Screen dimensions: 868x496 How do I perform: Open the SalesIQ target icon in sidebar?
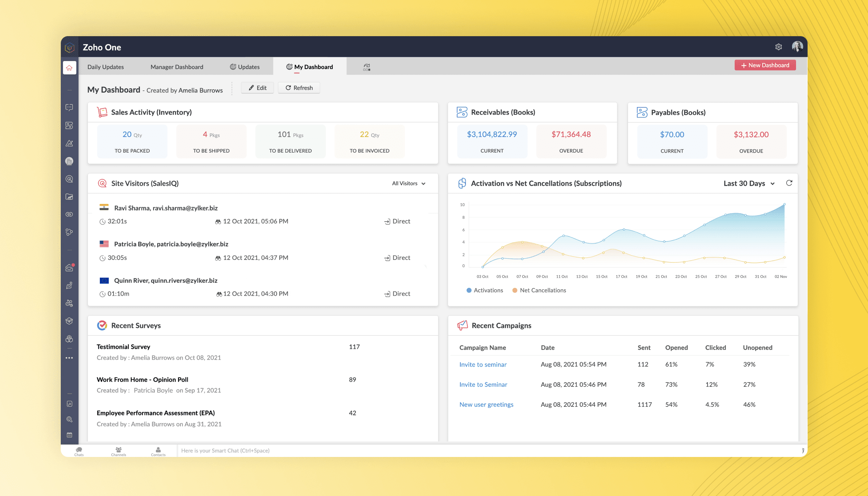tap(69, 179)
